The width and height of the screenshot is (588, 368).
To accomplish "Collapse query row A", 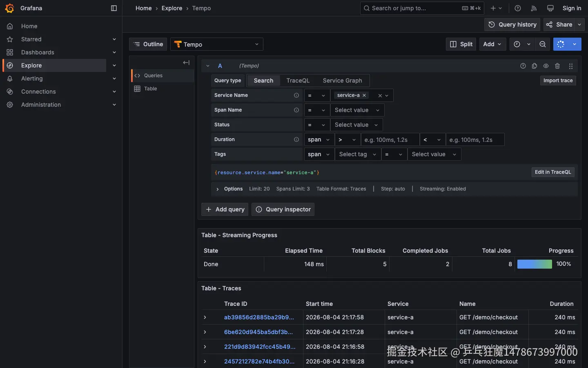I will (208, 66).
